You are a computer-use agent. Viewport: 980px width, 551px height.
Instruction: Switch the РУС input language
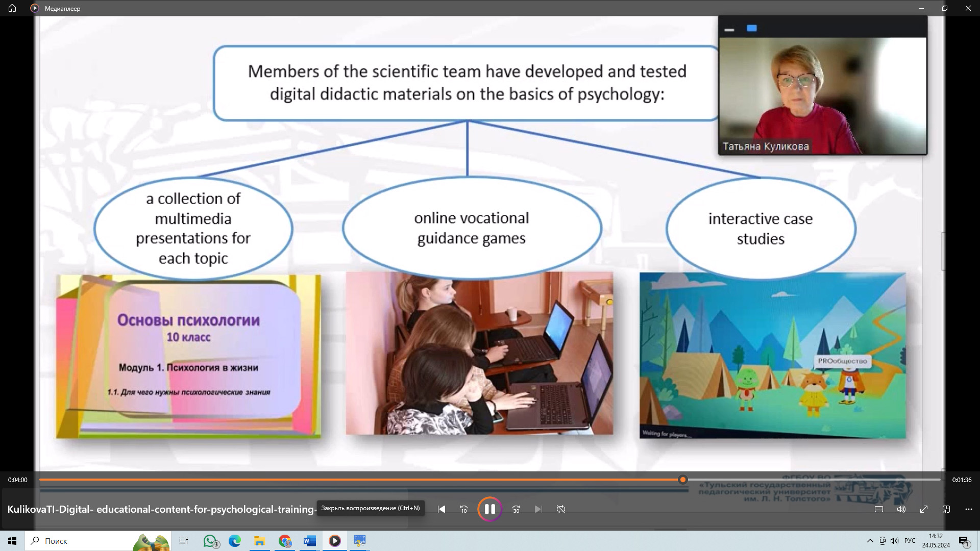point(910,541)
